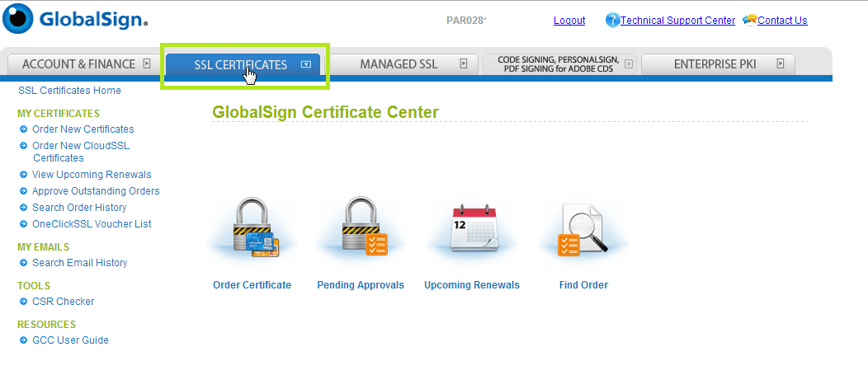Image resolution: width=868 pixels, height=375 pixels.
Task: Click the Technical Support help icon
Action: (612, 20)
